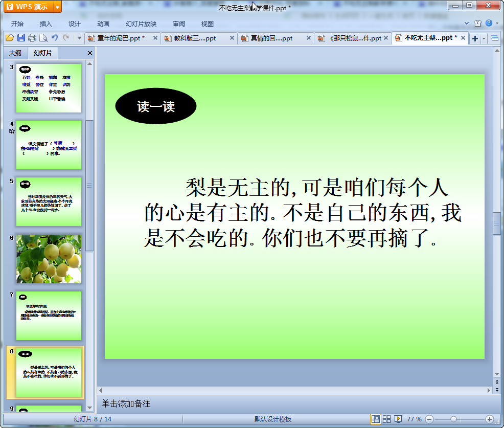Select slide 3 thumbnail
504x428 pixels.
pyautogui.click(x=49, y=88)
